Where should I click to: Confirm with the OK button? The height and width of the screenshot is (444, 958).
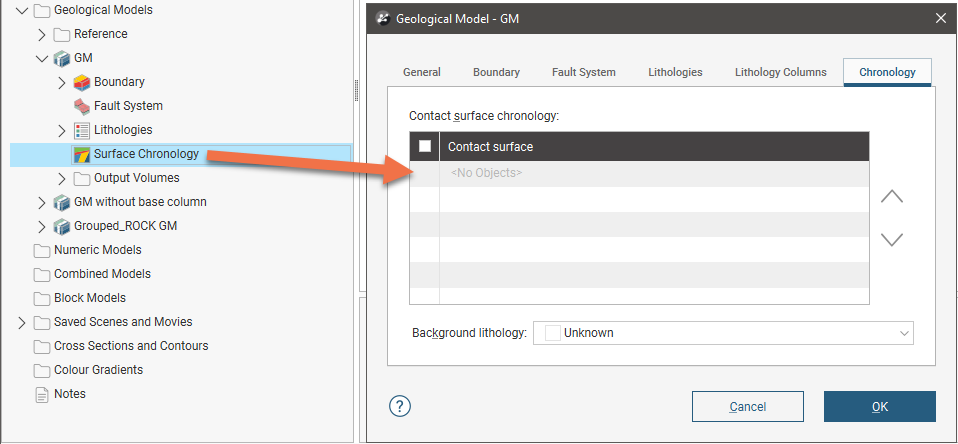[879, 406]
